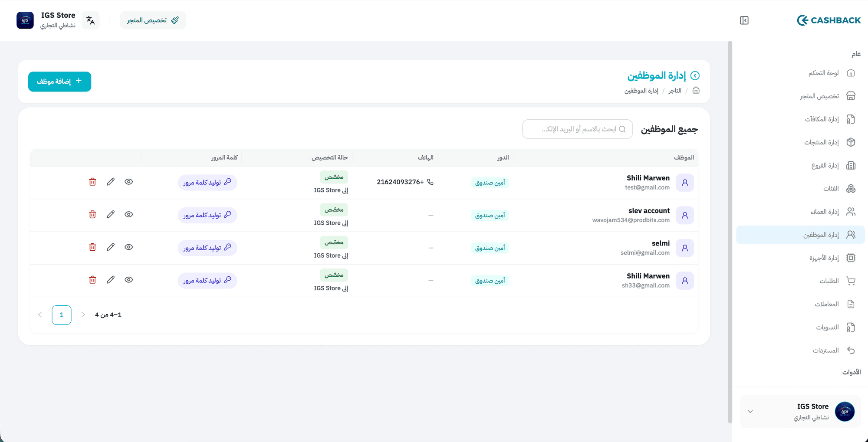Image resolution: width=868 pixels, height=442 pixels.
Task: View details of employee test@gmail.com
Action: click(x=129, y=182)
